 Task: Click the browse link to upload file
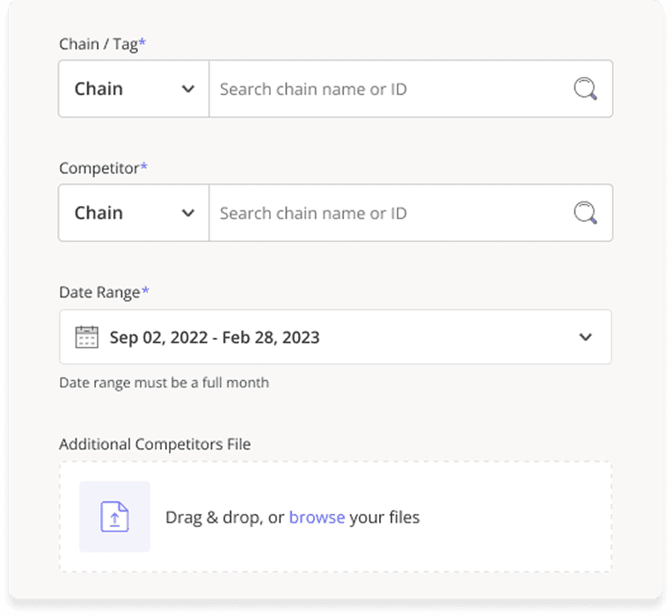pyautogui.click(x=317, y=517)
